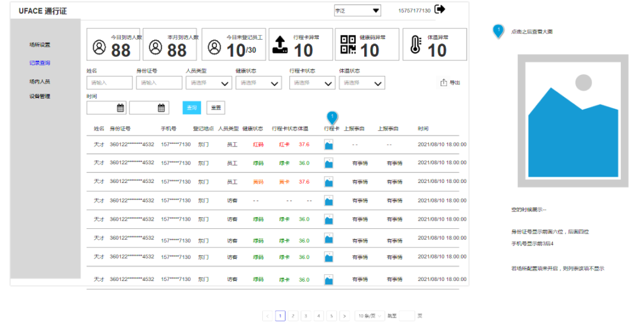Click the 导出 export text
Viewport: 644px width, 332px height.
pyautogui.click(x=455, y=82)
